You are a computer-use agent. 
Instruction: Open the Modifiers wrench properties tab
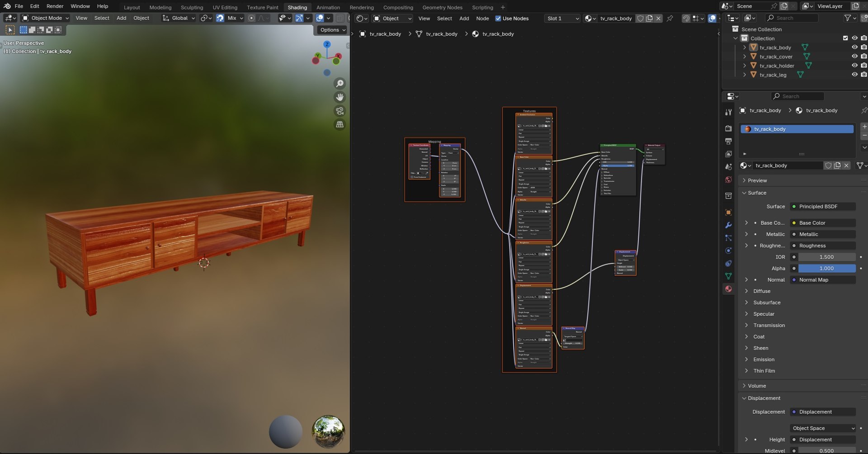coord(728,225)
